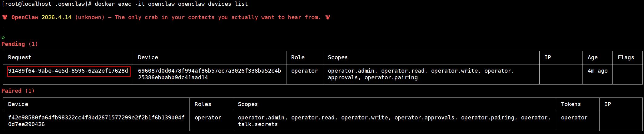644x134 pixels.
Task: Click the Role column header in Pending table
Action: pos(298,57)
